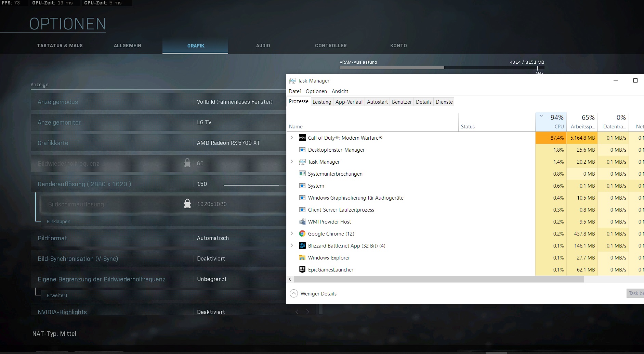Expand the Blizzard Battle.net App group

coord(292,245)
